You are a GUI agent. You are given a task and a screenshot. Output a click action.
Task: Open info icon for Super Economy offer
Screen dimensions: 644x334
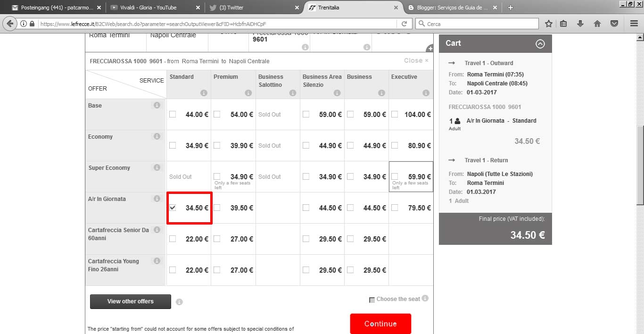(x=157, y=167)
